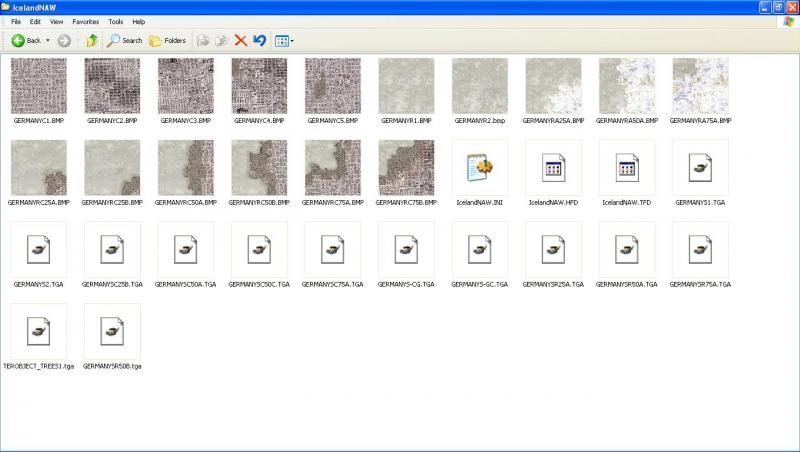Select the IcelandNAW.TFD file
The image size is (800, 452).
click(x=627, y=168)
